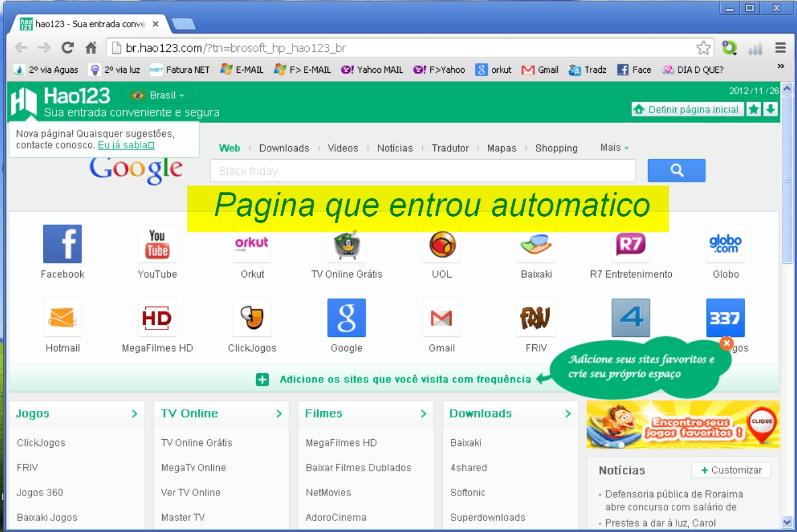The image size is (797, 532).
Task: Open the Baixar Filmes Dublados link
Action: point(358,468)
